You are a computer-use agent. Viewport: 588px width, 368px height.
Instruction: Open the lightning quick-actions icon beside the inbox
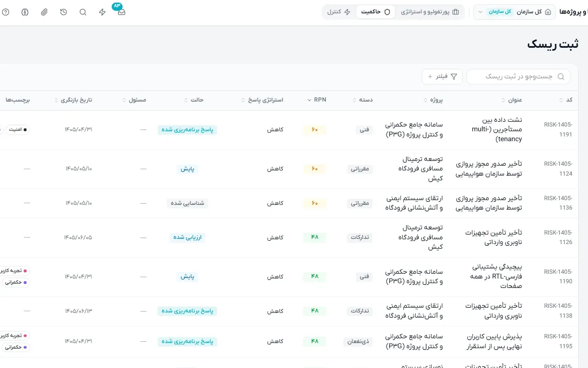(102, 12)
